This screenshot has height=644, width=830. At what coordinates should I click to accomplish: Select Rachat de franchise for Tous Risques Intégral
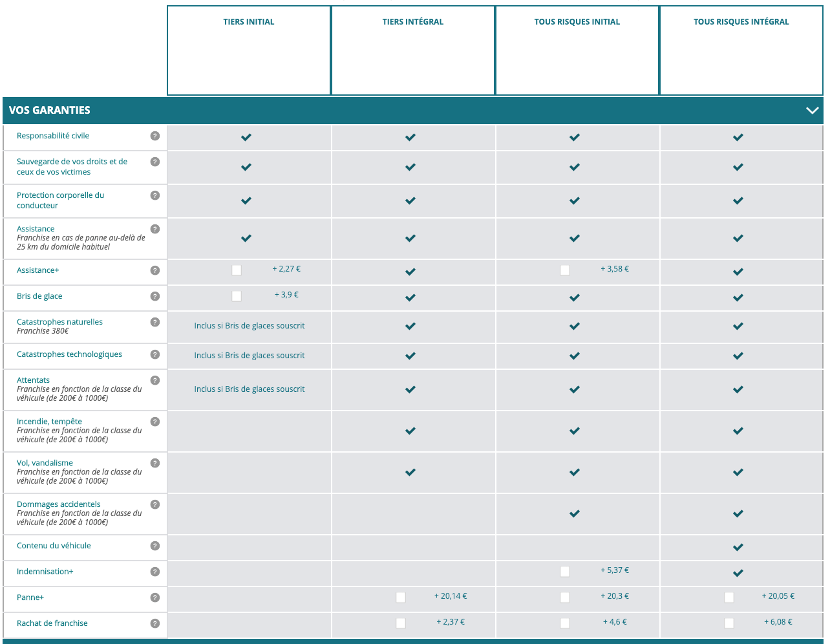[729, 623]
